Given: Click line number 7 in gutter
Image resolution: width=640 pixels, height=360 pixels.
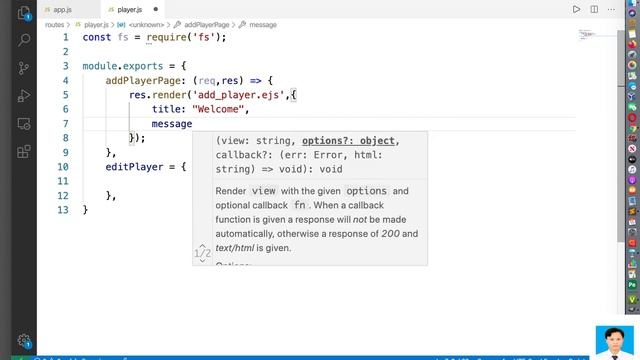Looking at the screenshot, I should click(65, 124).
